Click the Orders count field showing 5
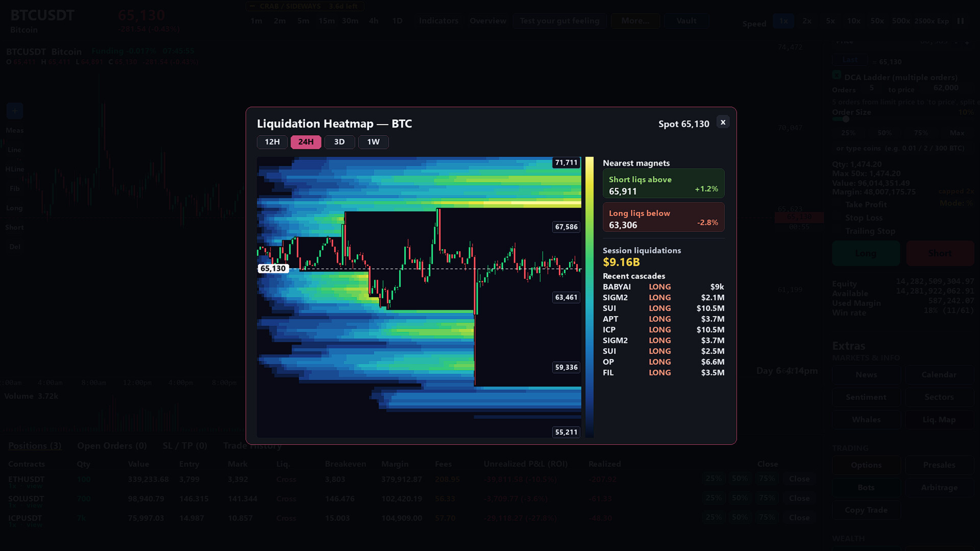980x551 pixels. 871,89
